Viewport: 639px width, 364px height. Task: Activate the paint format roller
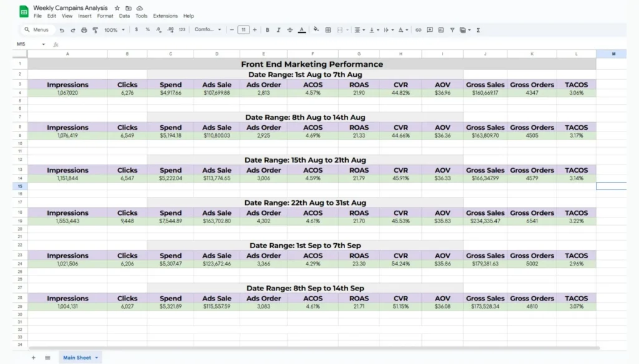tap(95, 30)
